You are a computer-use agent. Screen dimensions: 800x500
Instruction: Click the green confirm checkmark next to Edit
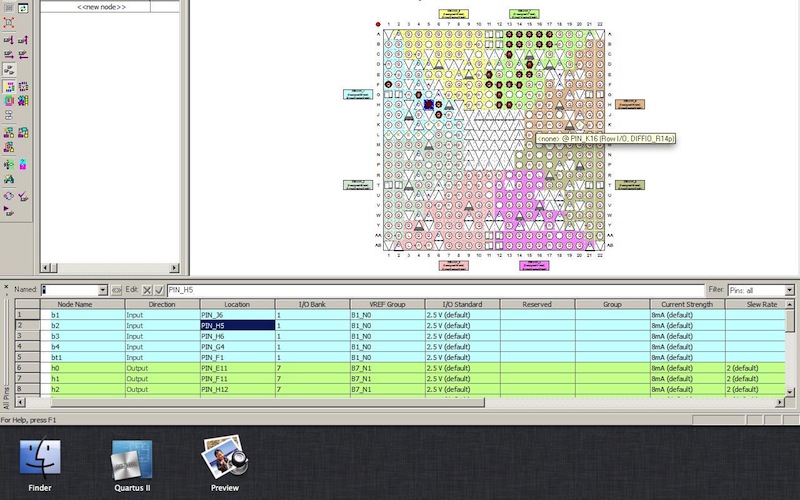point(159,289)
